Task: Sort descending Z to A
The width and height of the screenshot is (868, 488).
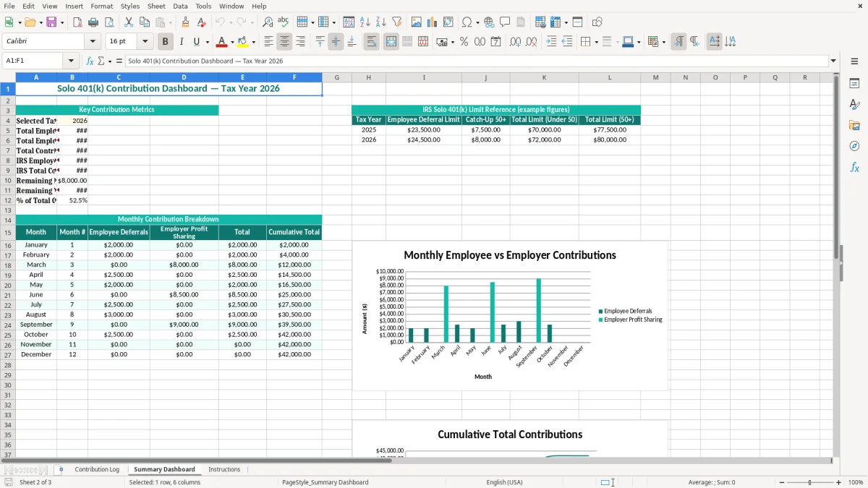Action: (381, 22)
